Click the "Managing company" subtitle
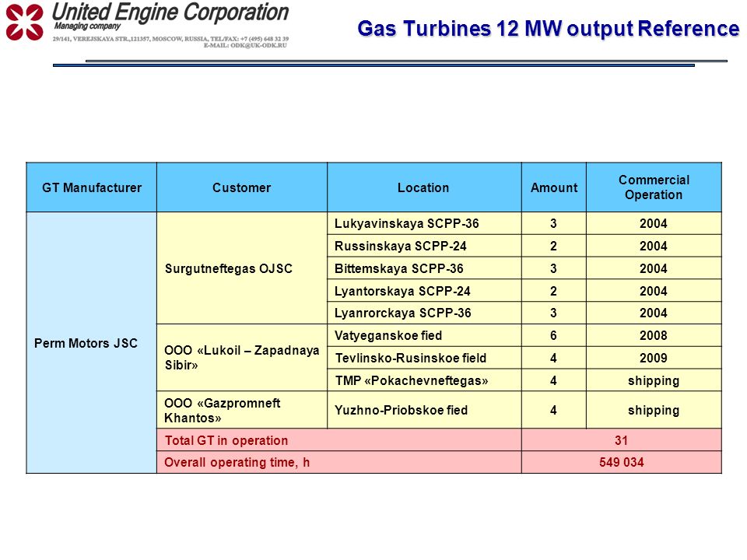 (x=87, y=26)
